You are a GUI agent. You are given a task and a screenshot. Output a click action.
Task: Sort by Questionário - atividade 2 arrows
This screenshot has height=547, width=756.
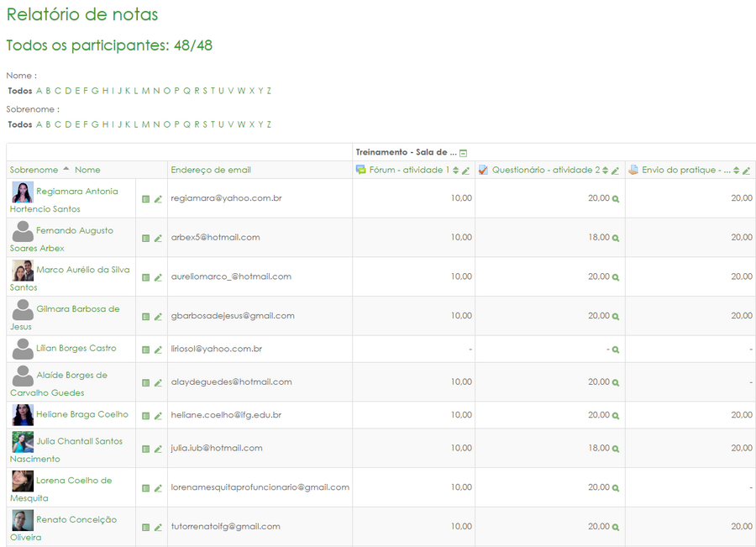tap(605, 171)
